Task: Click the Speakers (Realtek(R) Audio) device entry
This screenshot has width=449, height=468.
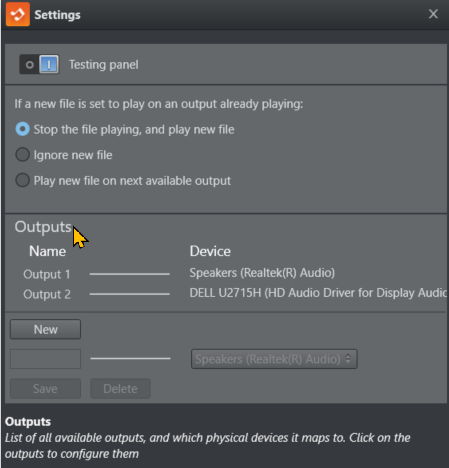Action: pos(262,273)
